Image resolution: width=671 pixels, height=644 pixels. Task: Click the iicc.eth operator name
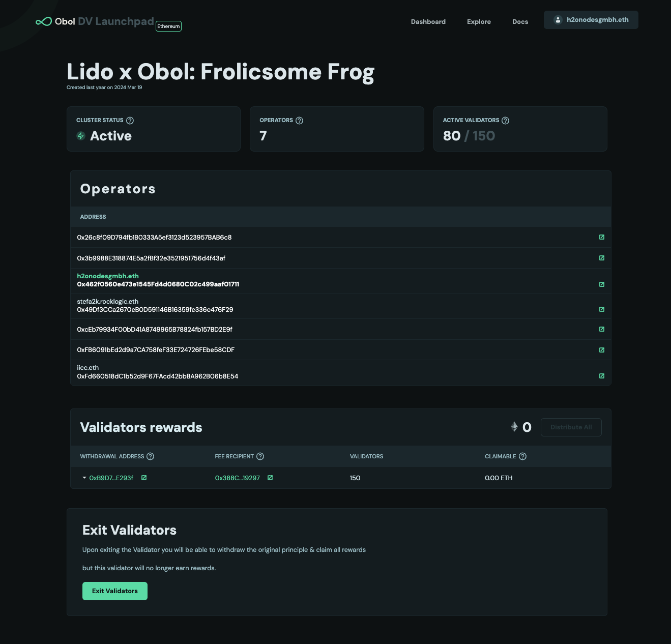(x=88, y=368)
